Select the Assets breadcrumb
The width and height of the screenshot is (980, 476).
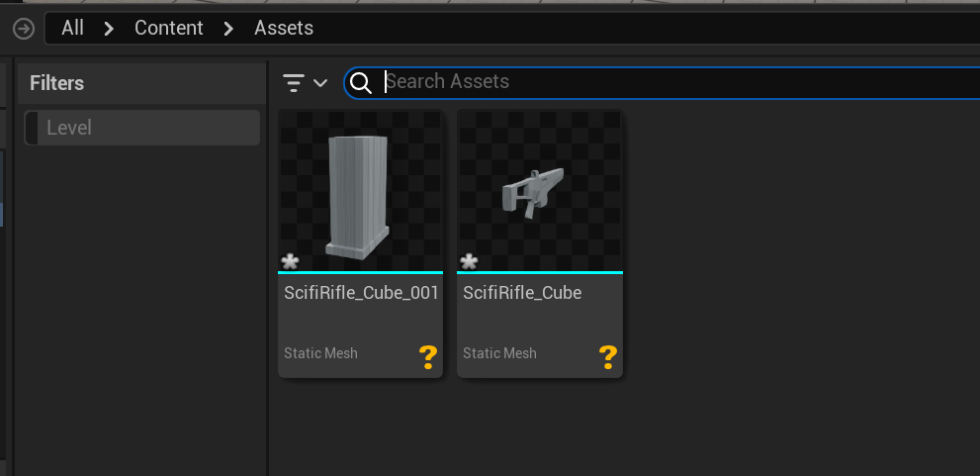[x=284, y=28]
